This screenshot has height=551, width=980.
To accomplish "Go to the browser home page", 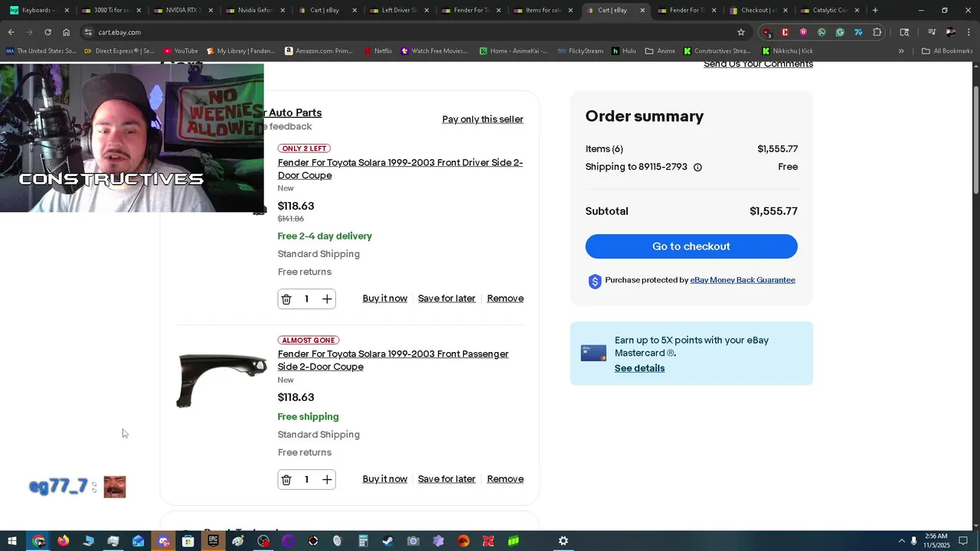I will (x=66, y=32).
